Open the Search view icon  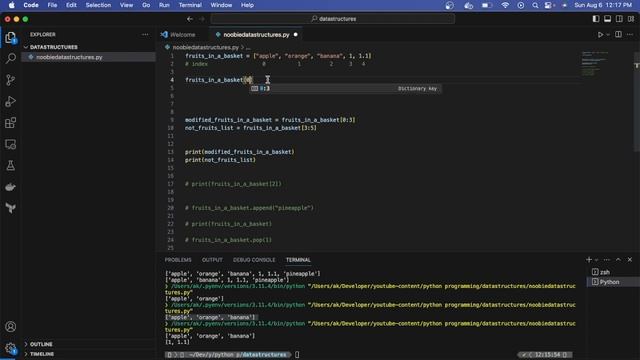click(11, 58)
